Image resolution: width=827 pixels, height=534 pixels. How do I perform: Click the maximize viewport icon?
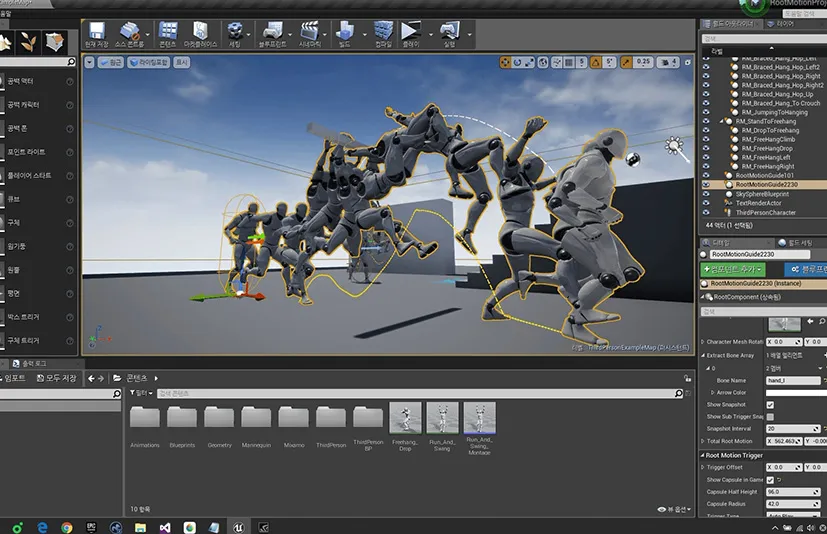[687, 62]
